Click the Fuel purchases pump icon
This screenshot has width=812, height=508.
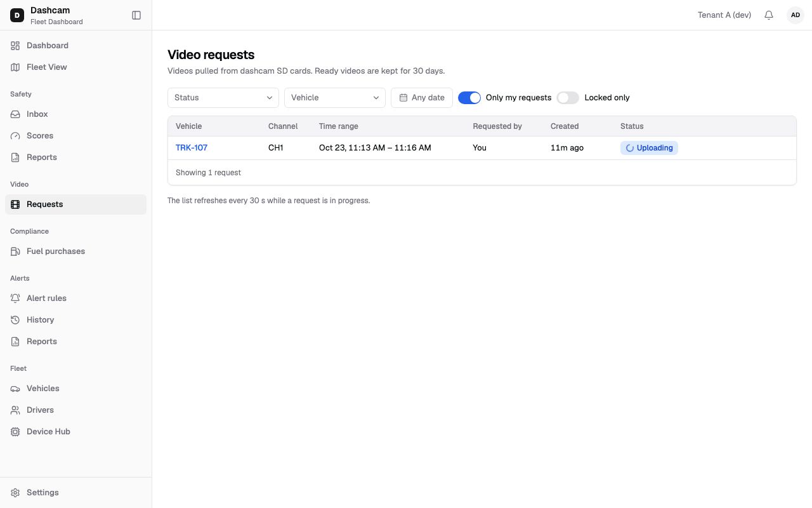(15, 251)
